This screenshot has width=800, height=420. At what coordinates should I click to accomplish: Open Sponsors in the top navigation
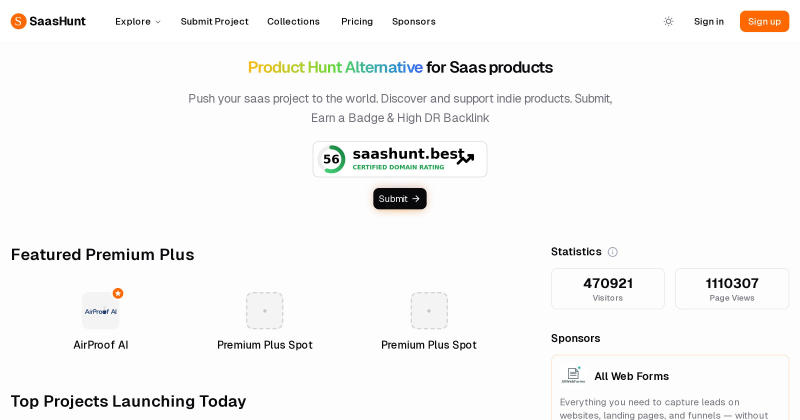[x=414, y=21]
